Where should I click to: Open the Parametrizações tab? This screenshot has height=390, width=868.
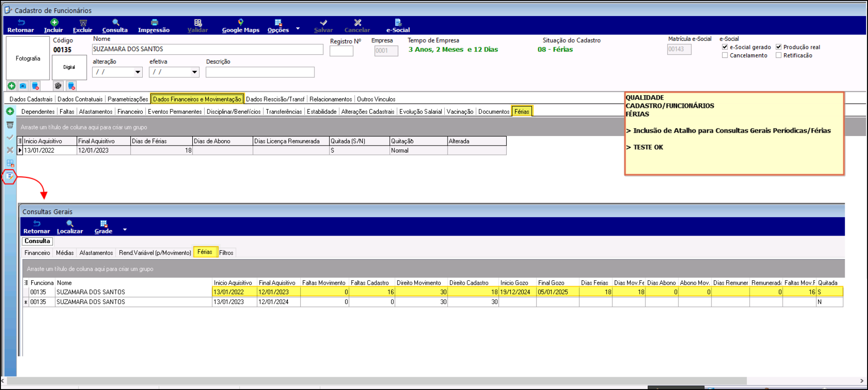click(128, 99)
